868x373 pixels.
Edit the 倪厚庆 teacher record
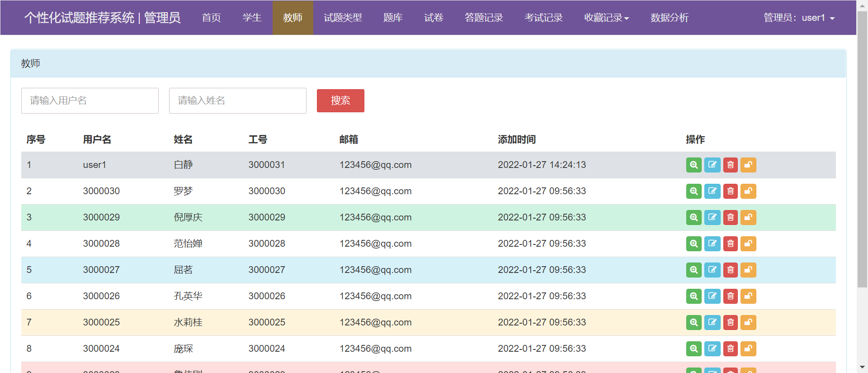[712, 217]
